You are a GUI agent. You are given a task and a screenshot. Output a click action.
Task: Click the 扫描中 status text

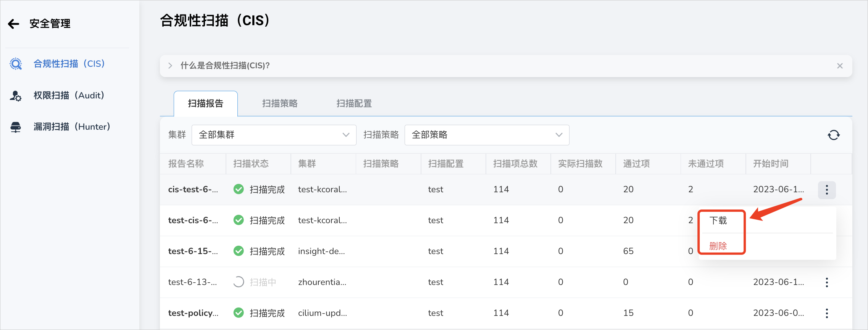tap(263, 282)
